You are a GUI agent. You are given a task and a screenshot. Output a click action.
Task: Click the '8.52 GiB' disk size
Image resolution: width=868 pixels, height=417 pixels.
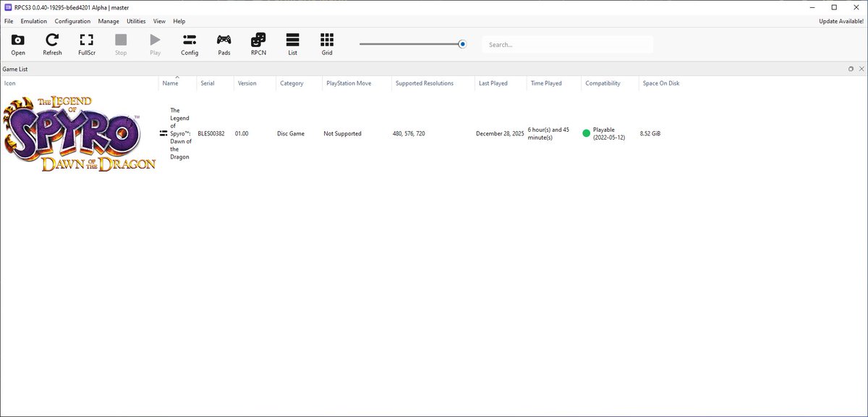650,134
